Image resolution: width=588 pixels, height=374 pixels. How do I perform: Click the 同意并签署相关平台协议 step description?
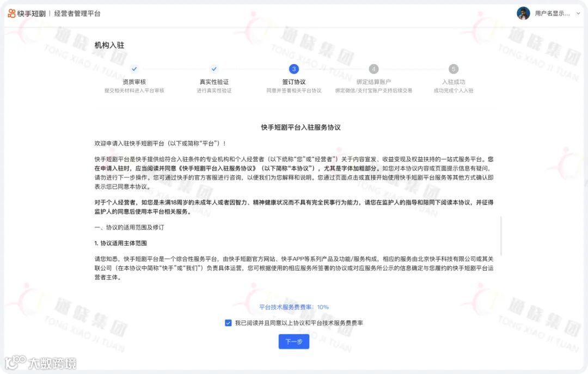[294, 90]
